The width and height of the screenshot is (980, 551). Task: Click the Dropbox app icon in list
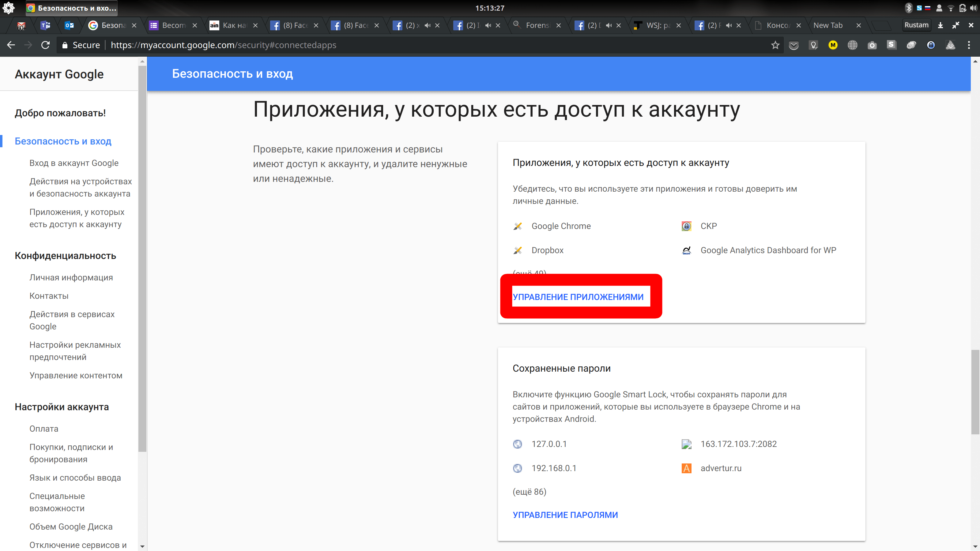[517, 250]
